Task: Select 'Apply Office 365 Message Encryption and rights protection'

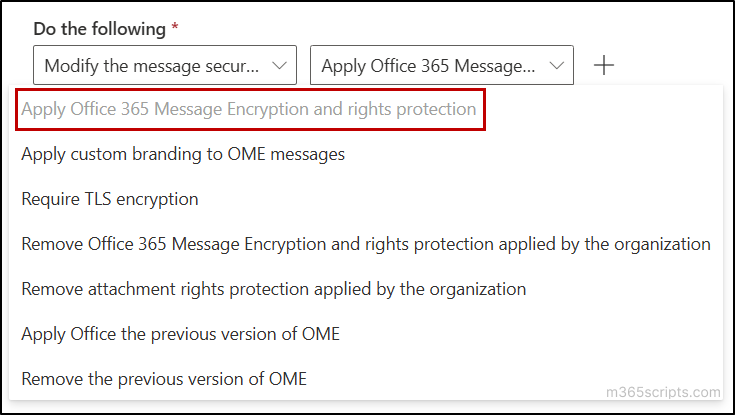Action: [248, 108]
